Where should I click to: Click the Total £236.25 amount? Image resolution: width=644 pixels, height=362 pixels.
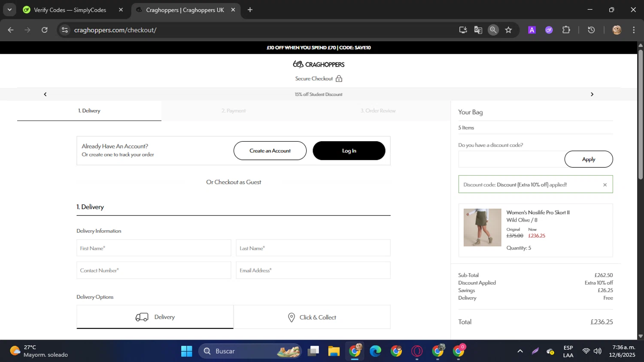[x=601, y=322]
